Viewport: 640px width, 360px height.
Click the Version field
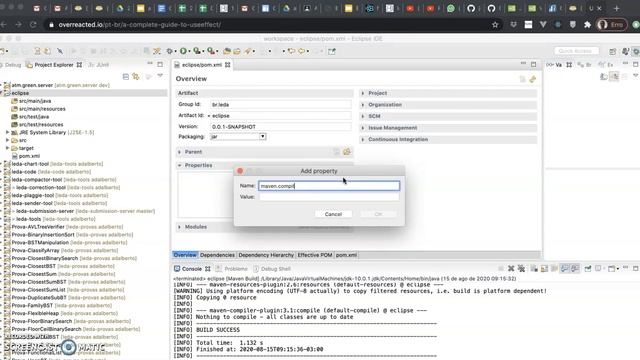tap(281, 127)
